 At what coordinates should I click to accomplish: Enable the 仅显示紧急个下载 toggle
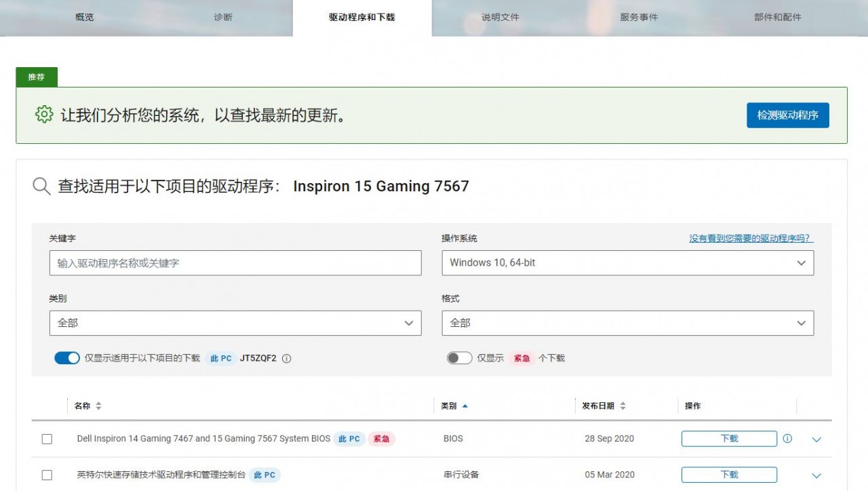click(x=459, y=357)
